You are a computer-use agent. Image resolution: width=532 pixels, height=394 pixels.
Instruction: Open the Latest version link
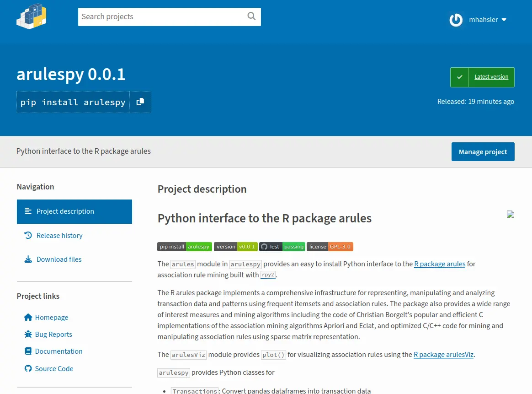pyautogui.click(x=491, y=77)
